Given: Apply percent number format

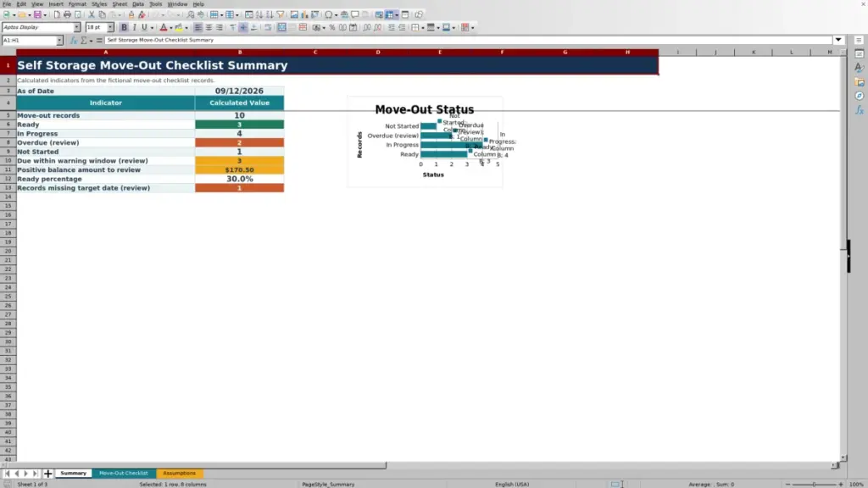Looking at the screenshot, I should click(x=332, y=28).
